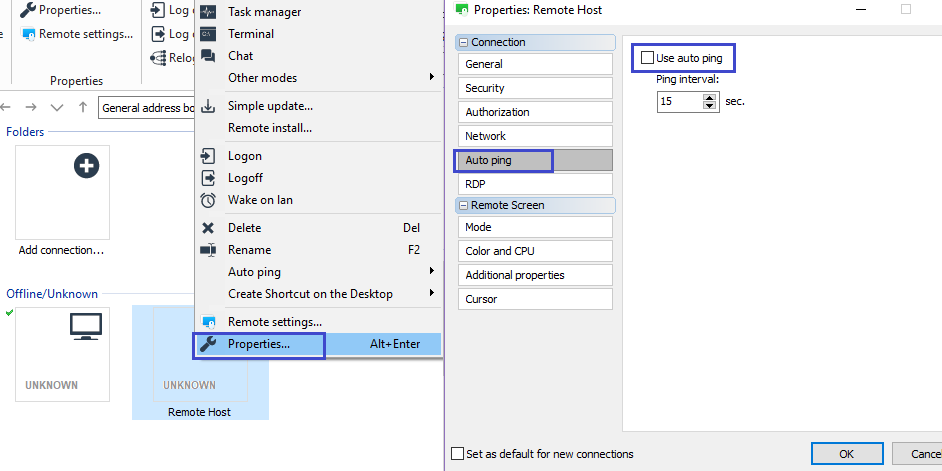Screen dimensions: 942x471
Task: Open the RDP settings page
Action: (x=533, y=185)
